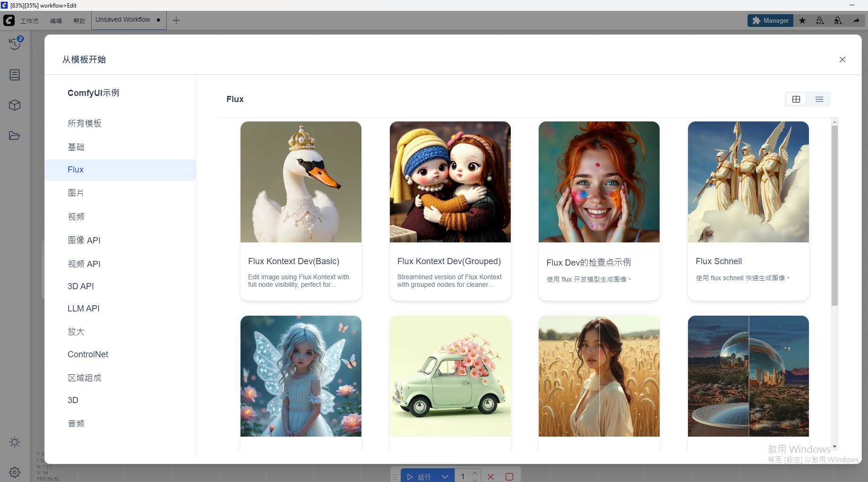
Task: Click the red square clear-queue icon
Action: (x=509, y=477)
